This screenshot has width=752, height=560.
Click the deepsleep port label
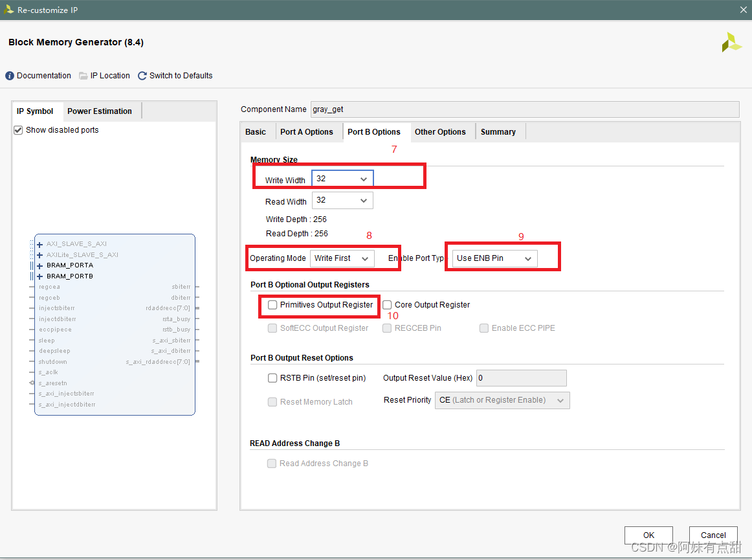(x=54, y=352)
